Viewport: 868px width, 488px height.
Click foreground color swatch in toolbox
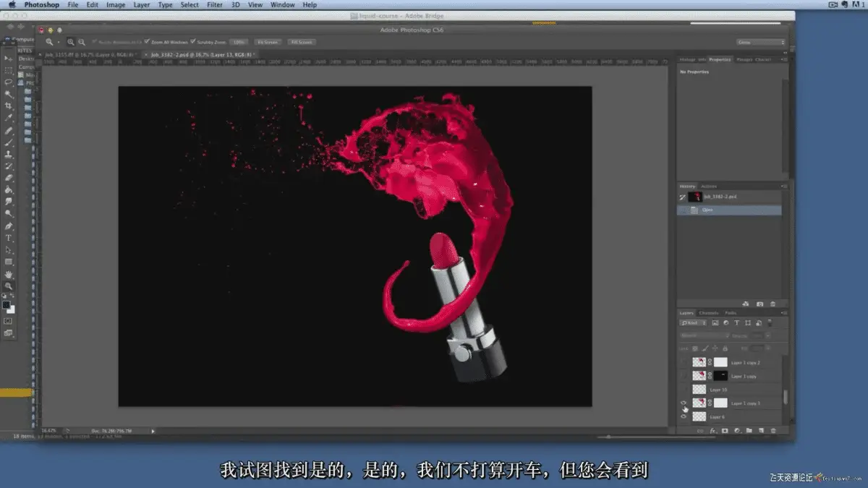tap(7, 305)
